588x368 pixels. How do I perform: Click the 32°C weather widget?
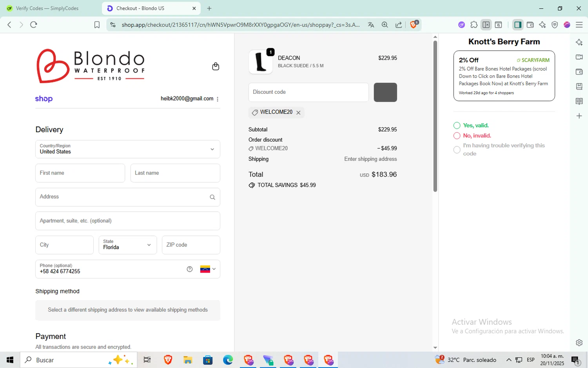(x=466, y=360)
